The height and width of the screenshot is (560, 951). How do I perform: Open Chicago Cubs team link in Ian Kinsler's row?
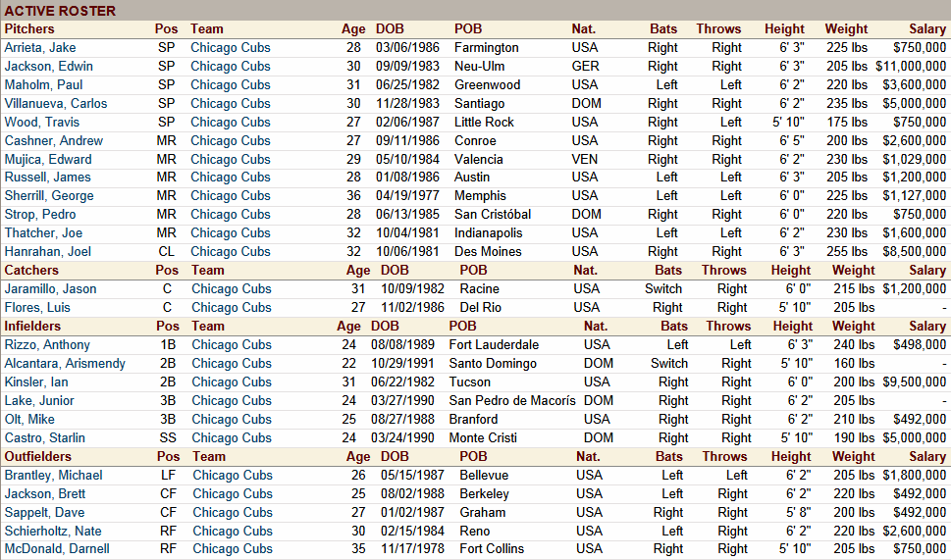[x=232, y=382]
